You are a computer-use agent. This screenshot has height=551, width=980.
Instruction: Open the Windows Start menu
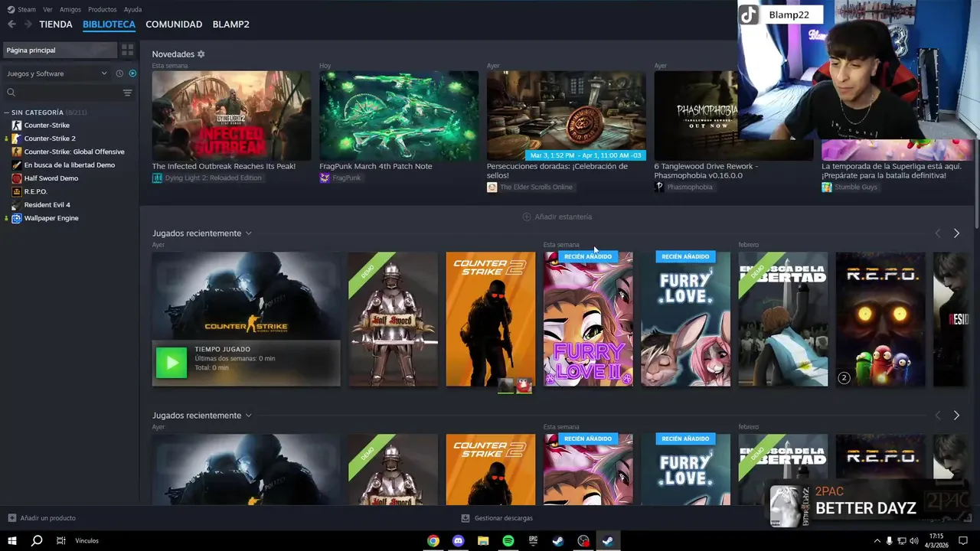(12, 540)
